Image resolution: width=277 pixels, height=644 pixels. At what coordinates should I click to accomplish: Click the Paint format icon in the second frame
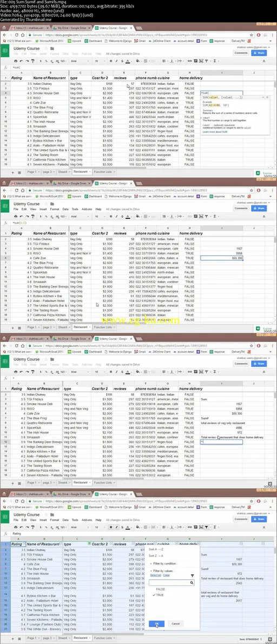coord(34,216)
